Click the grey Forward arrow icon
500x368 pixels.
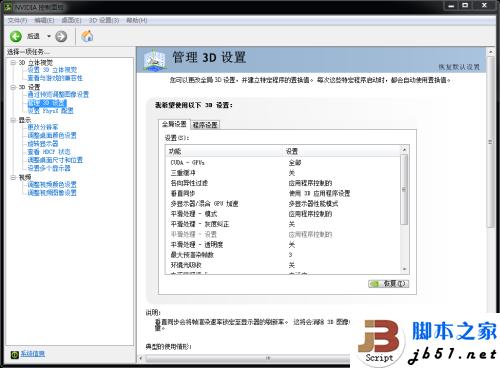click(x=61, y=36)
